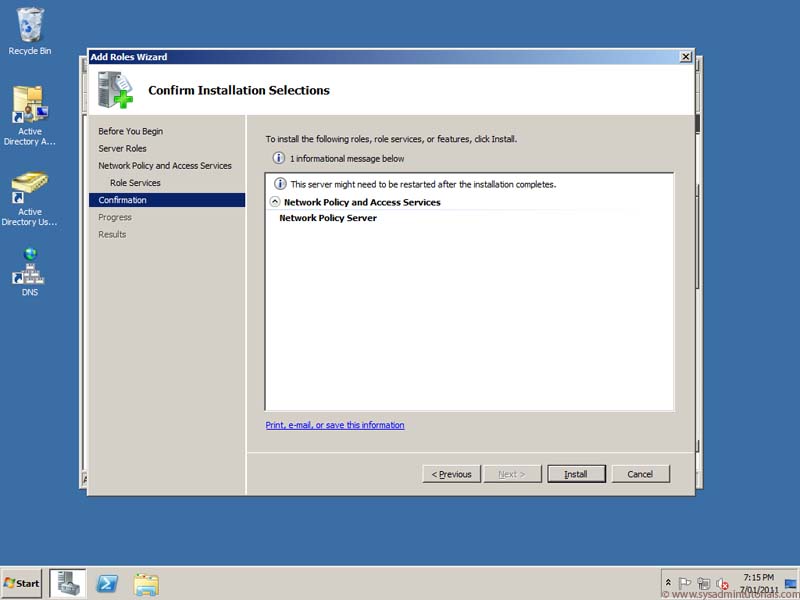This screenshot has width=800, height=600.
Task: Click the Start button
Action: [x=21, y=583]
